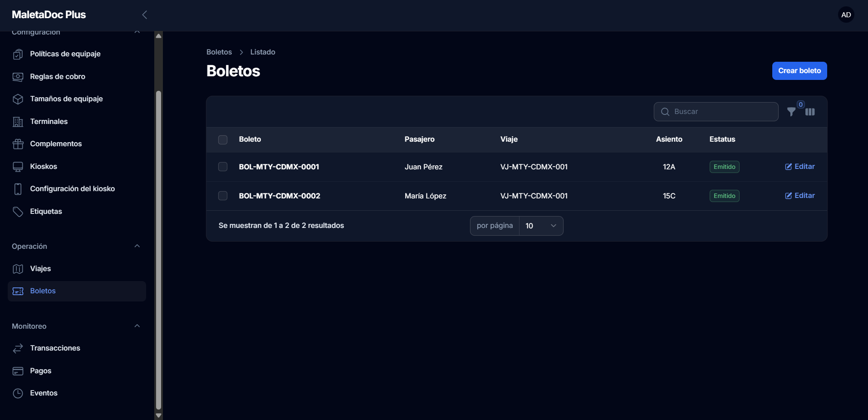Toggle table columns icon
Screen dimensions: 868x420
coord(810,112)
